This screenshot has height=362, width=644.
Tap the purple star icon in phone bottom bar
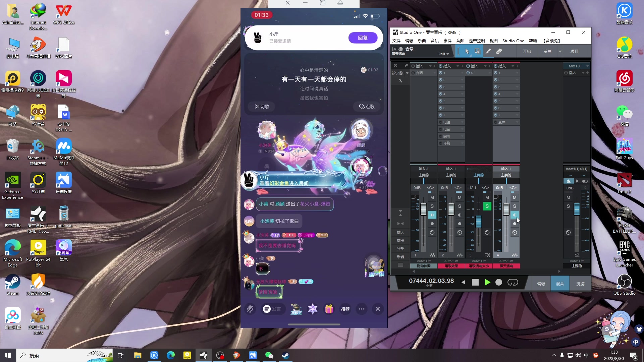(x=313, y=309)
